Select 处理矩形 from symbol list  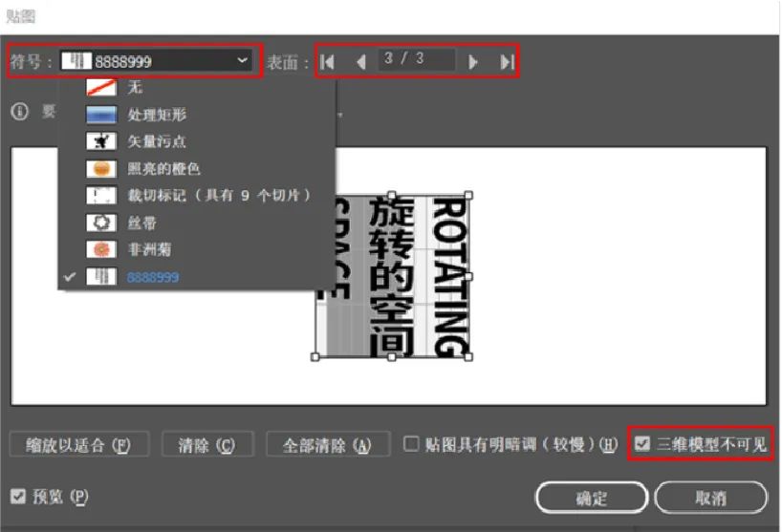pos(157,115)
